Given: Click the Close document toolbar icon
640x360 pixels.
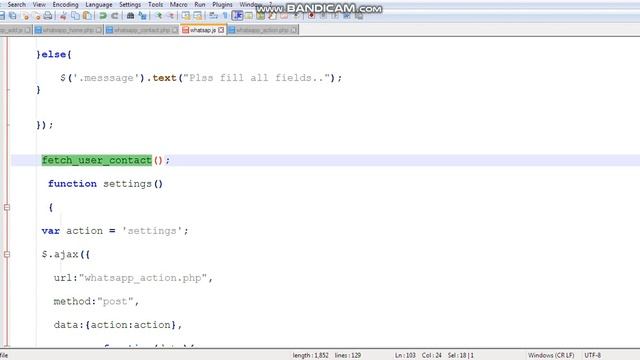Looking at the screenshot, I should 25,16.
